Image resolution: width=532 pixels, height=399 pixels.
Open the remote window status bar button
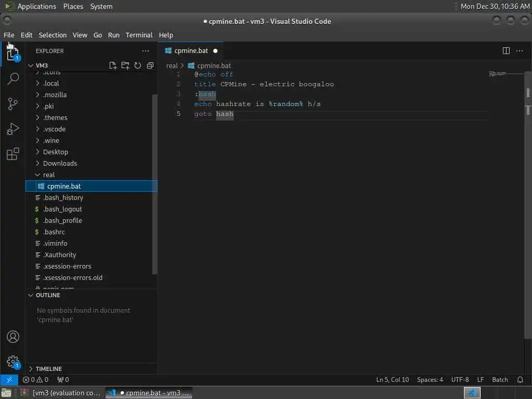tap(9, 380)
